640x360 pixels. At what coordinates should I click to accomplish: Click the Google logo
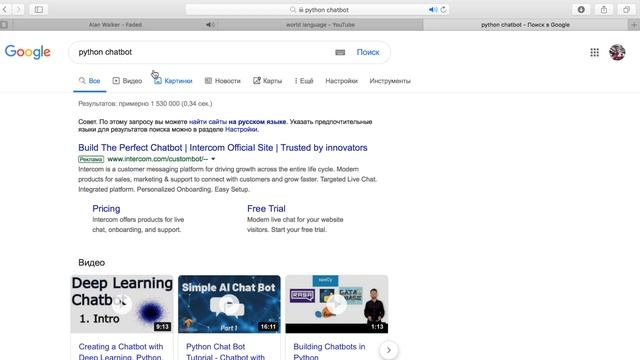(28, 52)
